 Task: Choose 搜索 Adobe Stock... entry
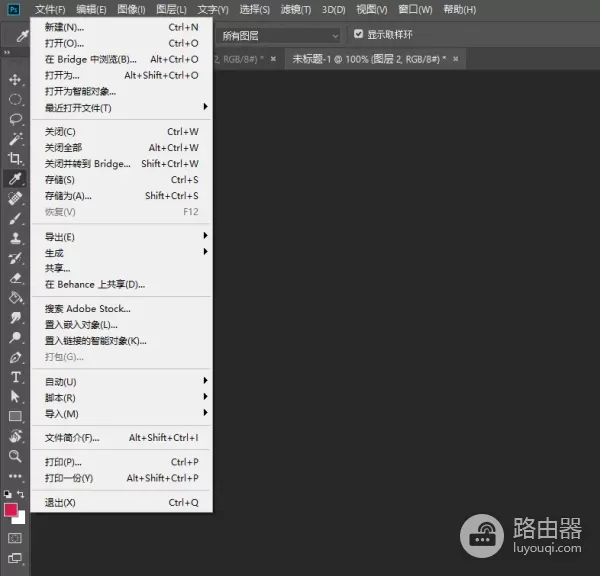coord(121,308)
